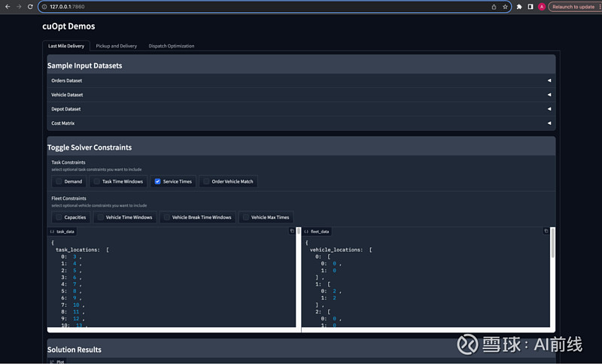Viewport: 602px width, 364px height.
Task: Expand the Orders Dataset section
Action: (301, 80)
